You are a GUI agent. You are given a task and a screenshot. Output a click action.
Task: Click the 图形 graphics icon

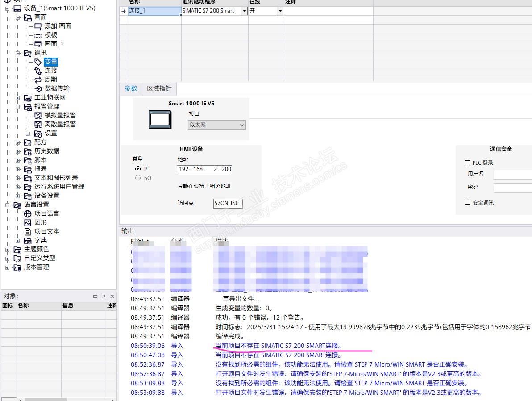28,222
